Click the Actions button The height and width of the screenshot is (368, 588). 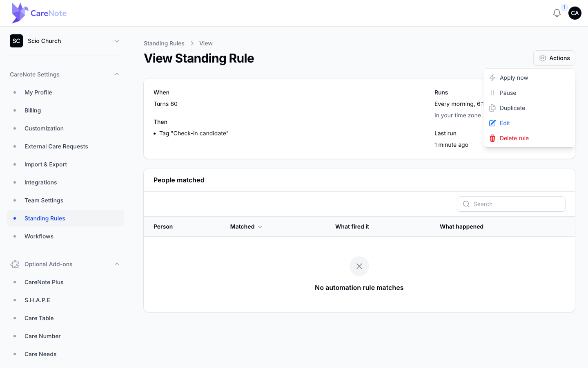(554, 58)
